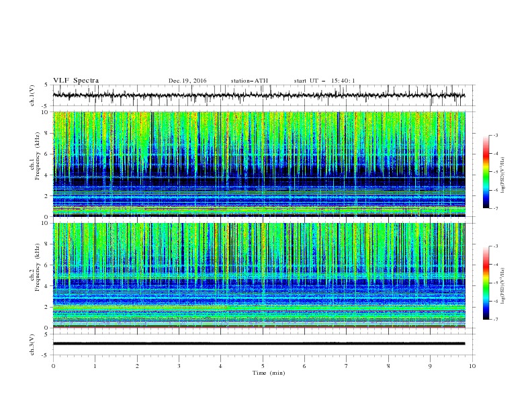This screenshot has width=532, height=411.
Task: Click the time axis tick label "6"
Action: coord(305,366)
